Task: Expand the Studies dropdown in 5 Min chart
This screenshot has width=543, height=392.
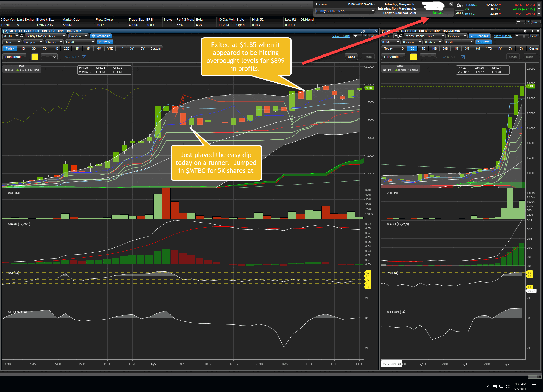Action: 54,42
